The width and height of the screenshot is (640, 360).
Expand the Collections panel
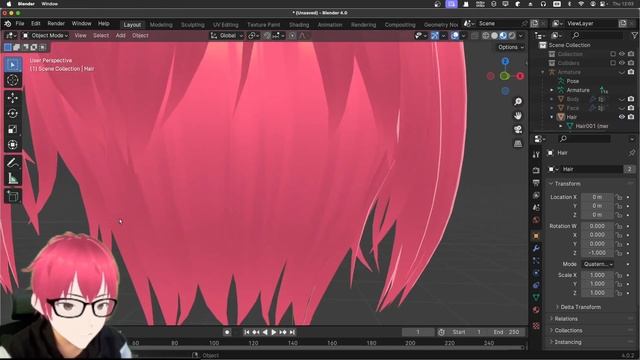(x=568, y=331)
